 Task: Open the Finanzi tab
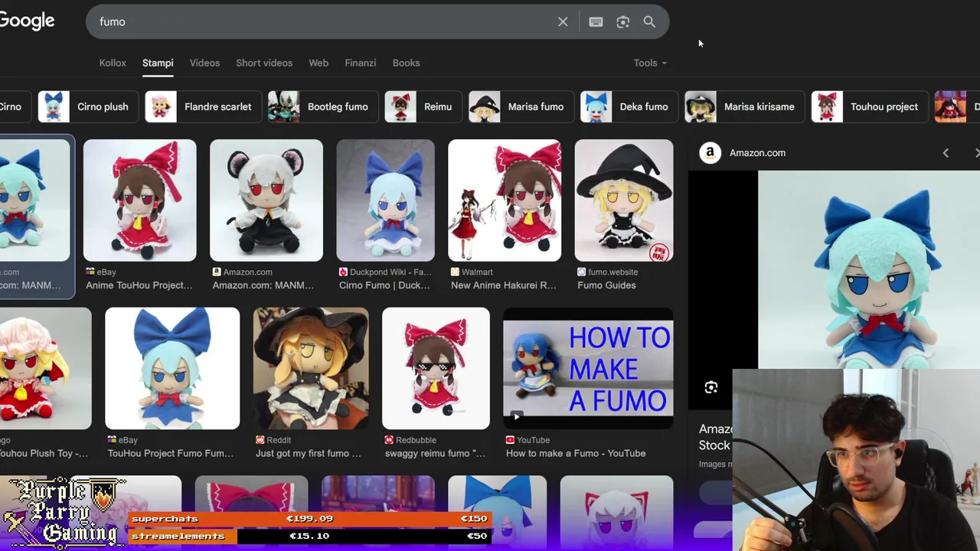point(361,63)
